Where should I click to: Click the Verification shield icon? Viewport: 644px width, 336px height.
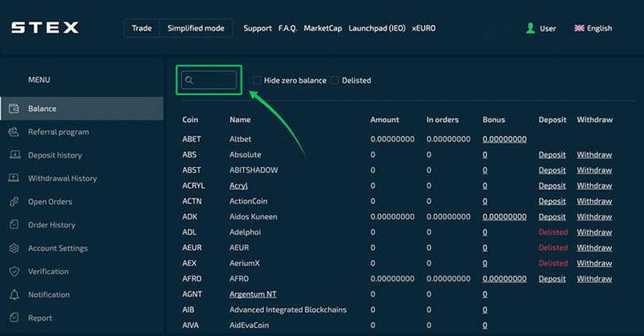(x=14, y=271)
